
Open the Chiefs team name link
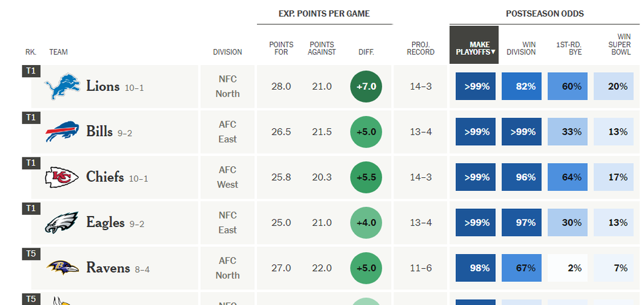click(x=105, y=177)
